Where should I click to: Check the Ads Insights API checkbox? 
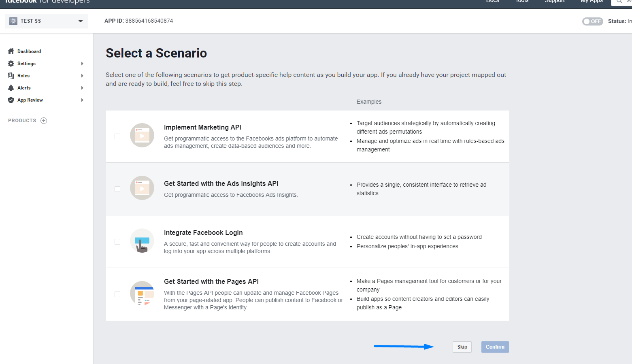coord(117,189)
